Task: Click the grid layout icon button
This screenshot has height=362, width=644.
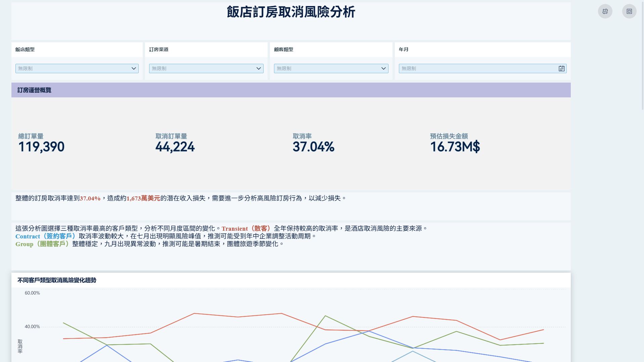Action: point(629,11)
